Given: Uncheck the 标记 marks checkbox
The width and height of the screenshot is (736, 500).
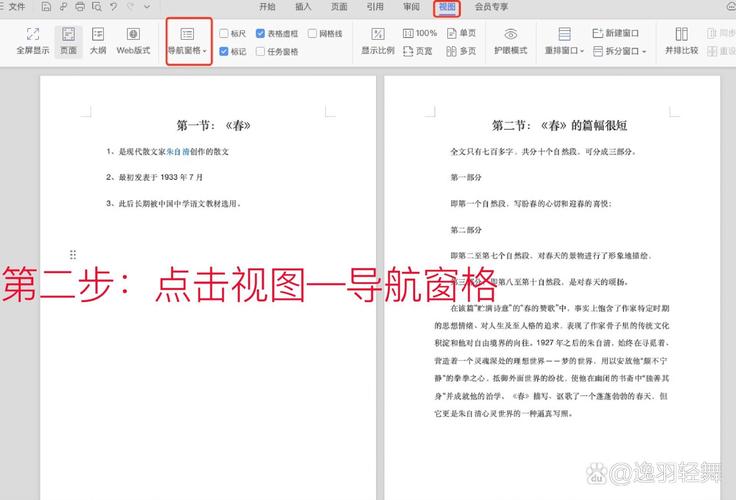Looking at the screenshot, I should (224, 51).
